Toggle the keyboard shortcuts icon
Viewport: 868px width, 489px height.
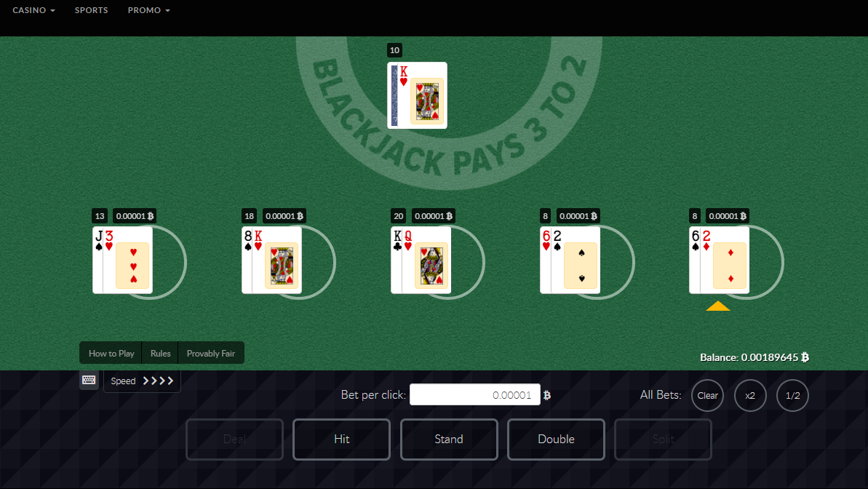(89, 380)
